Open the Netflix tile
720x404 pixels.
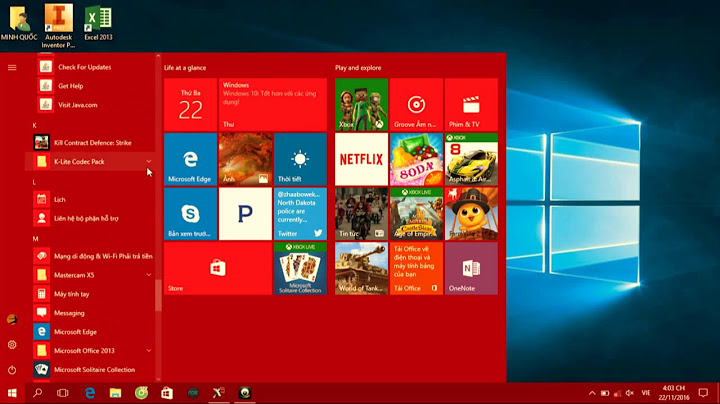(x=361, y=159)
